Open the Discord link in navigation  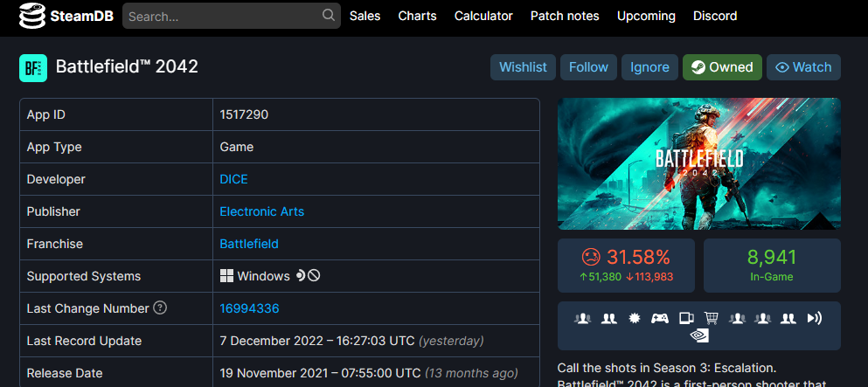point(715,16)
